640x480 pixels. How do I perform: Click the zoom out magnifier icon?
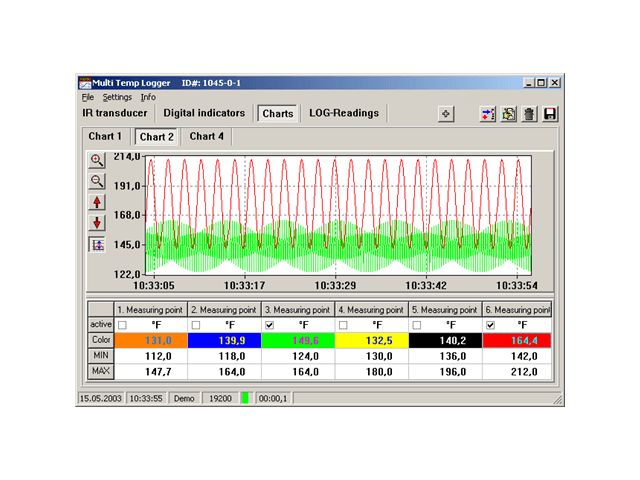[97, 181]
